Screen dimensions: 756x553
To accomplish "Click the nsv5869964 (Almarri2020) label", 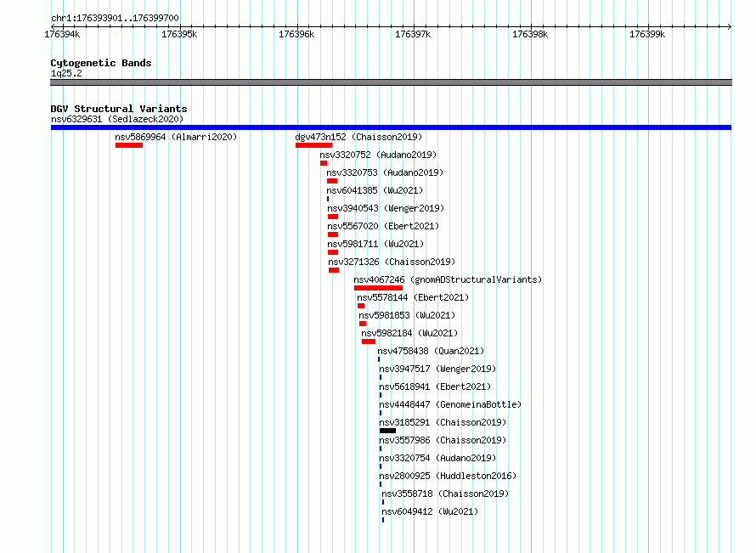I will pos(176,137).
